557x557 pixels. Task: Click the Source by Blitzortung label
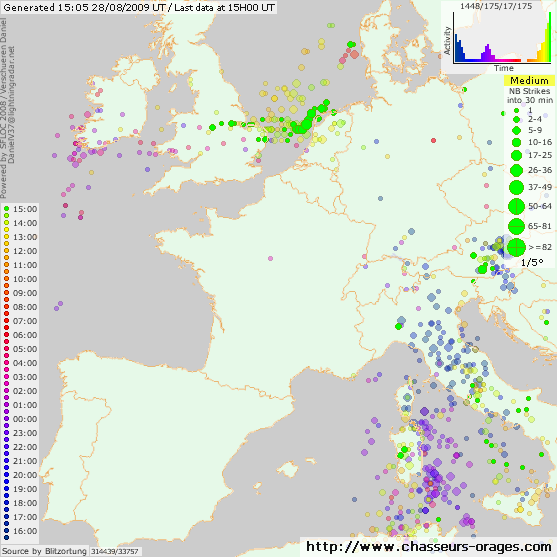[44, 551]
